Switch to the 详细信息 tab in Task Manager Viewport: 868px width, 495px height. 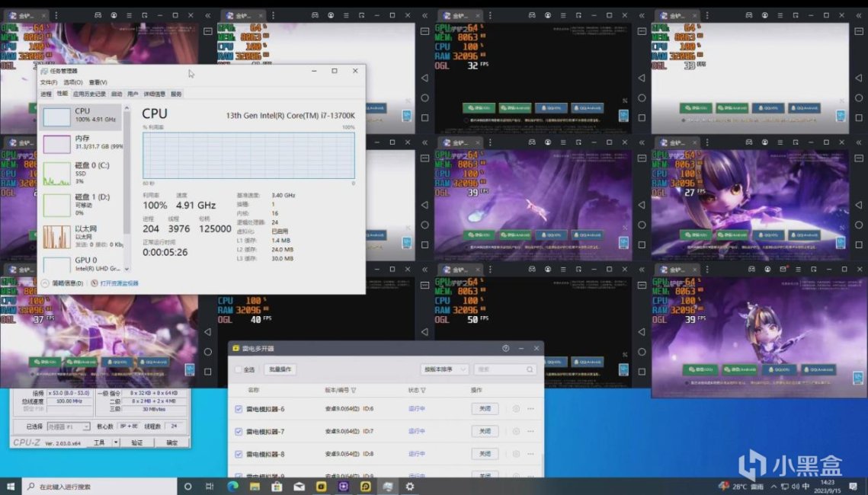point(155,94)
